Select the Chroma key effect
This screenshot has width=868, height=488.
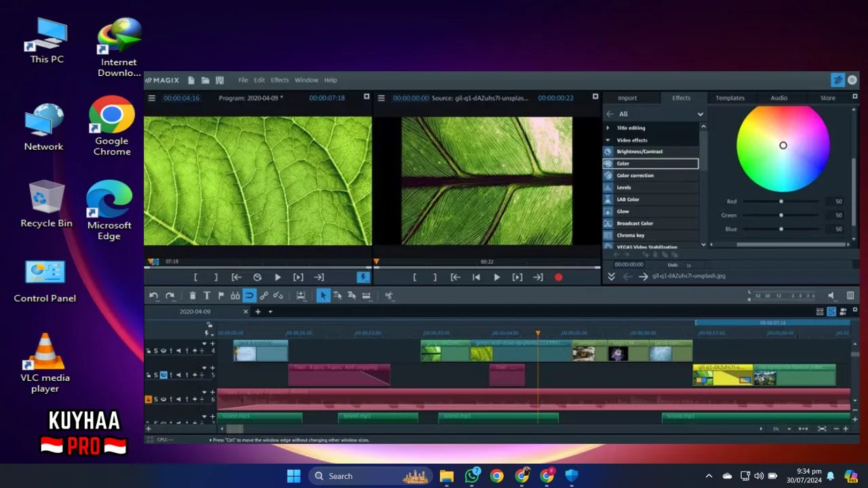click(x=650, y=235)
